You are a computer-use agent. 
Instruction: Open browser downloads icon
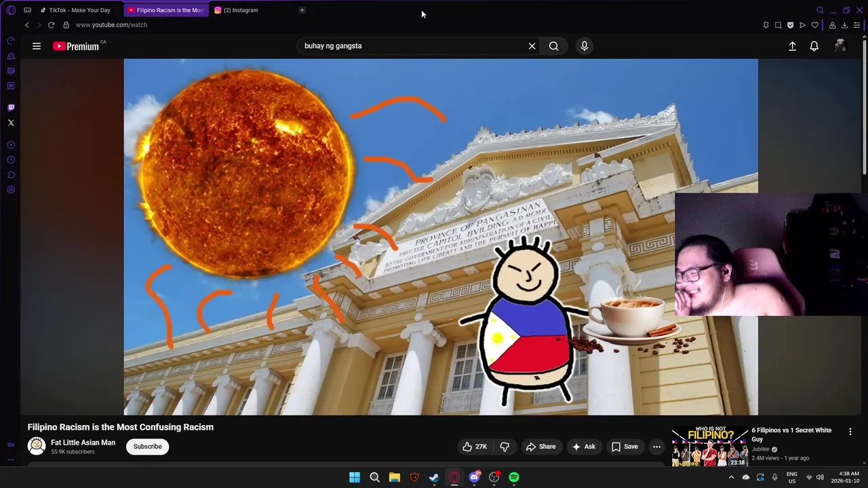[x=844, y=25]
